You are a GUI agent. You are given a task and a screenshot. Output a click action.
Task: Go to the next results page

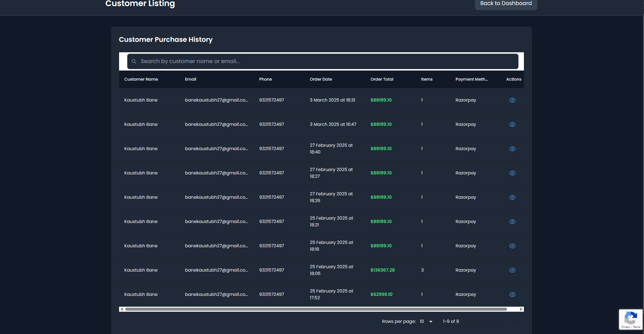click(501, 322)
